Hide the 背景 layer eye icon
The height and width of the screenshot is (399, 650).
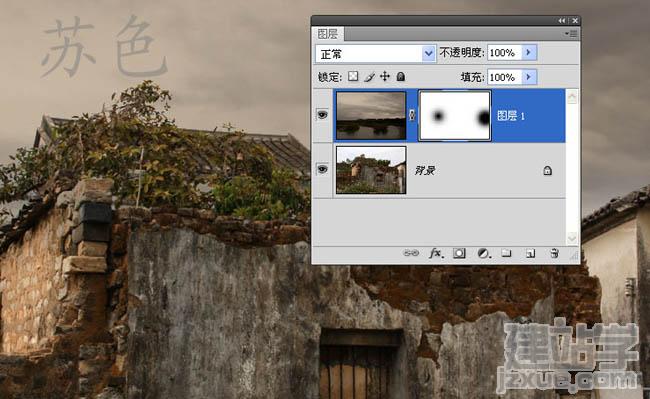[322, 169]
